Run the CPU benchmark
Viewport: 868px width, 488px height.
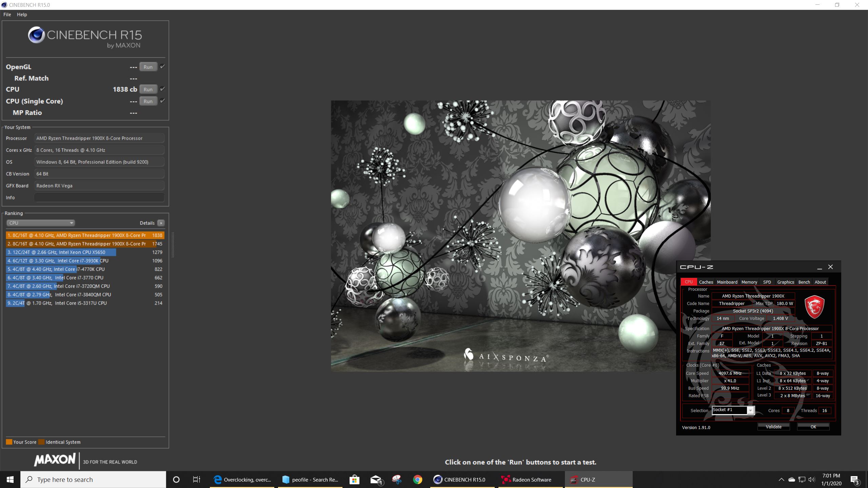(148, 89)
